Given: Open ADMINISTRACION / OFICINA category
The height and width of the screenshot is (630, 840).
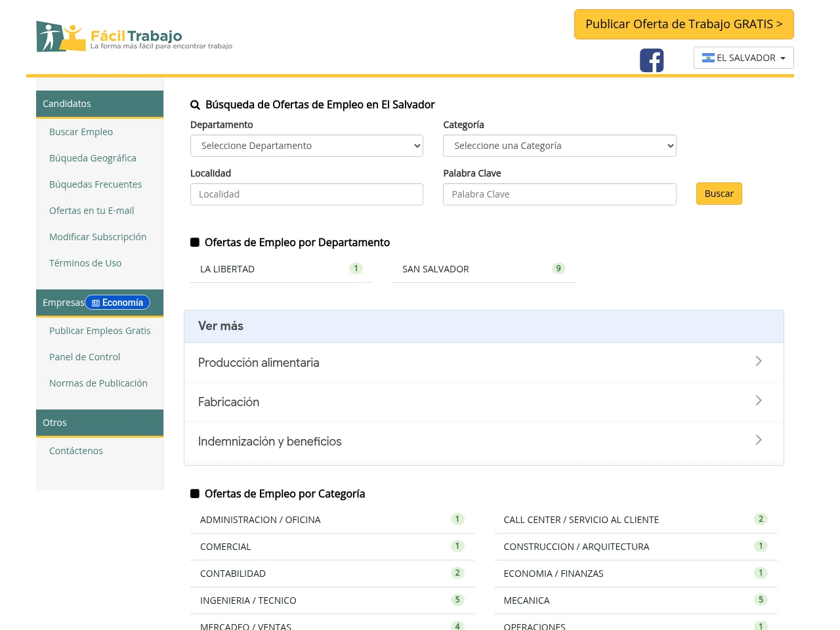Looking at the screenshot, I should [332, 520].
